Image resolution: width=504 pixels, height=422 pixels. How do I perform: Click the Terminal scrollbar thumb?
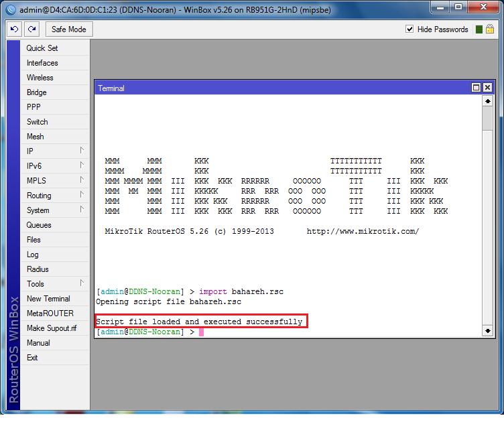pyautogui.click(x=488, y=119)
